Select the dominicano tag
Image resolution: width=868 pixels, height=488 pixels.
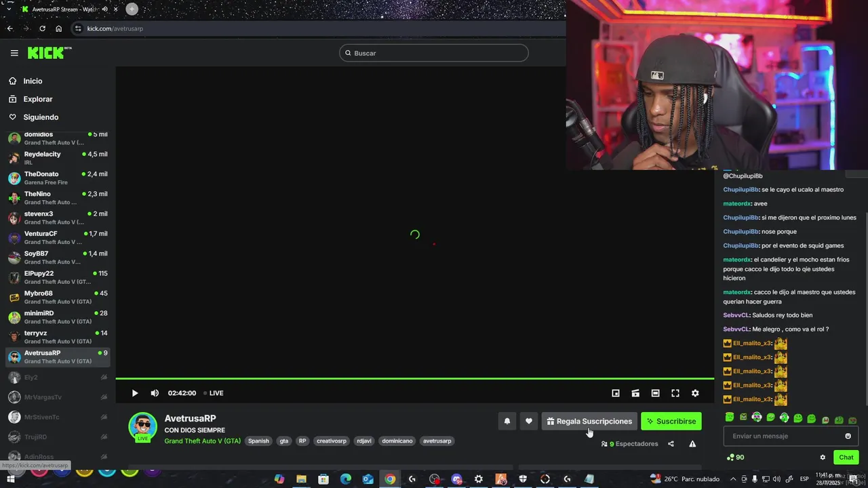click(397, 441)
